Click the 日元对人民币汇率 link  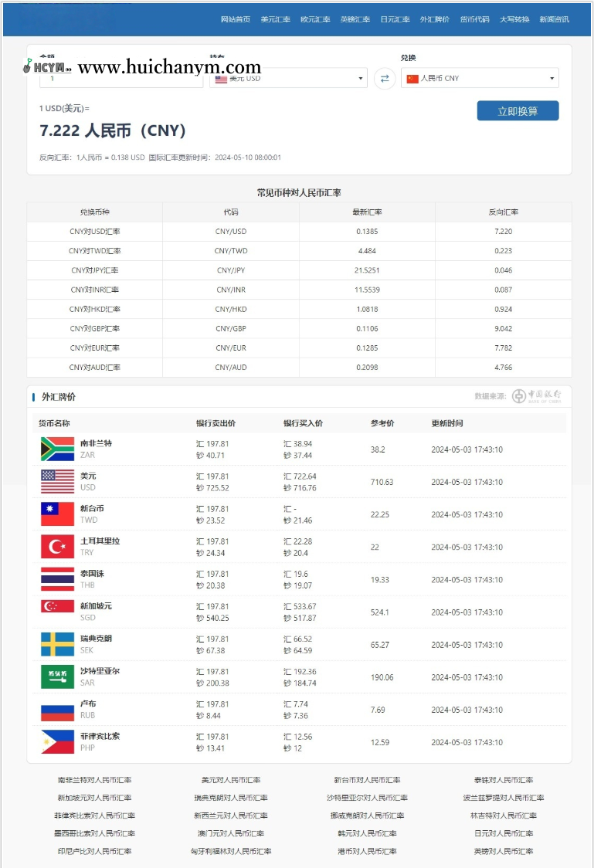click(504, 833)
